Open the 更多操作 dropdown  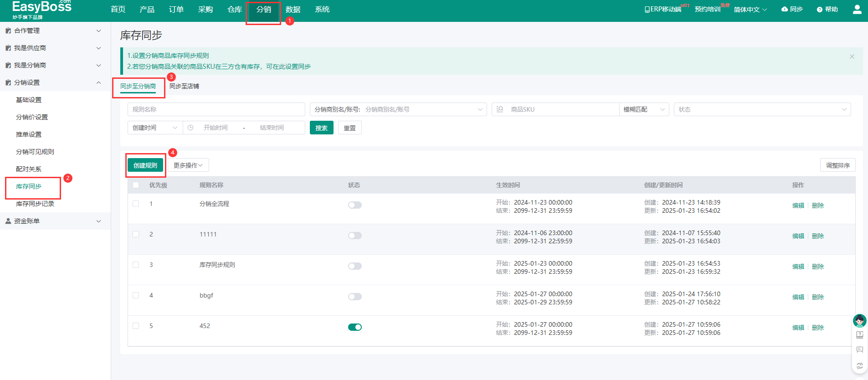pyautogui.click(x=188, y=165)
